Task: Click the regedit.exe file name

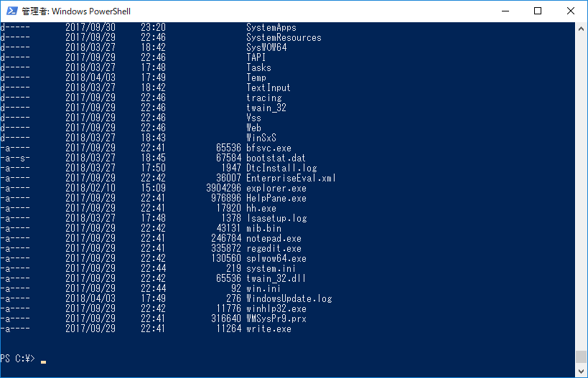Action: tap(274, 248)
